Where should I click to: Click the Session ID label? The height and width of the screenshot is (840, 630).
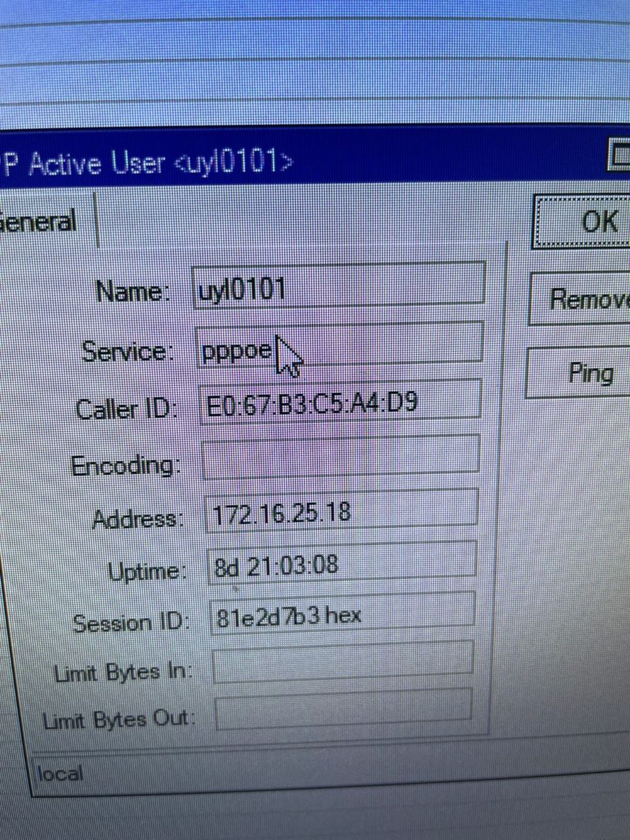pos(131,623)
